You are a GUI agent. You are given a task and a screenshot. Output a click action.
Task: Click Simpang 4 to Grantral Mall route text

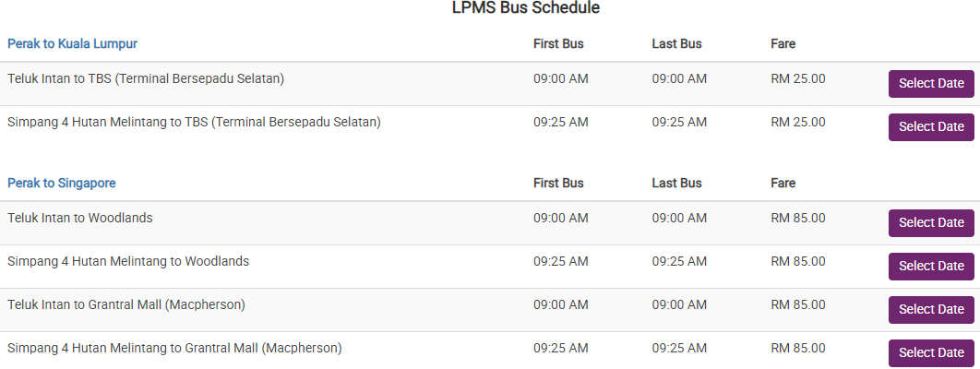(x=174, y=348)
